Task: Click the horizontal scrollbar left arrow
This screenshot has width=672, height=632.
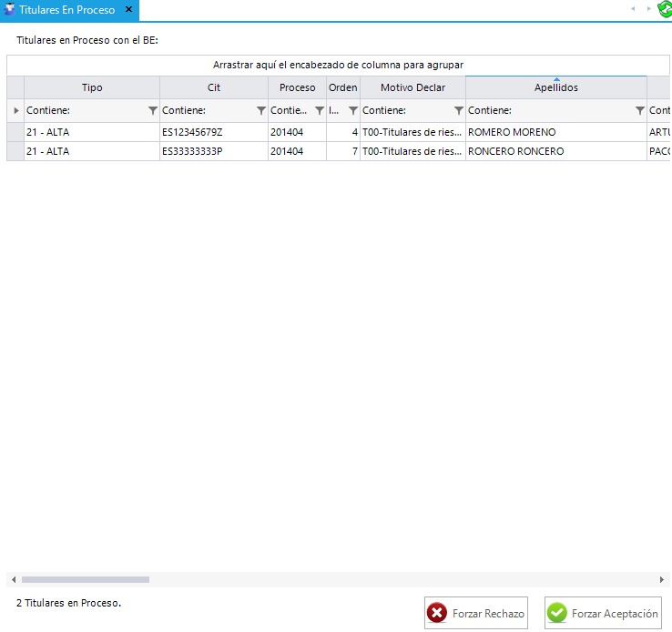Action: (14, 580)
